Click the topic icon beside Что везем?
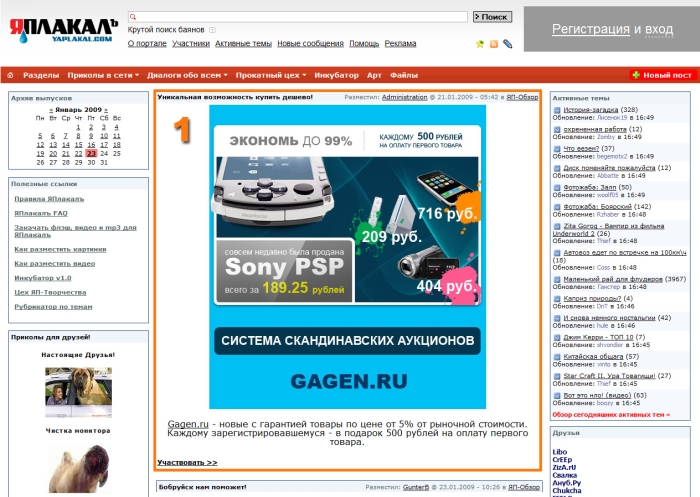 (556, 148)
